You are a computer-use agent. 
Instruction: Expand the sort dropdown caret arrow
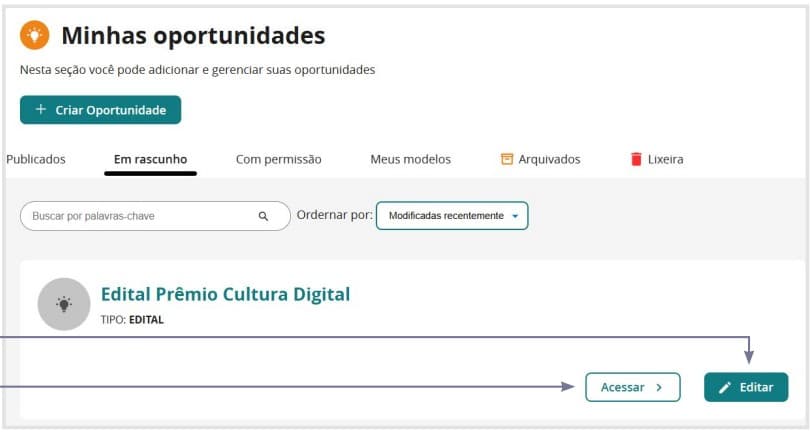(515, 216)
